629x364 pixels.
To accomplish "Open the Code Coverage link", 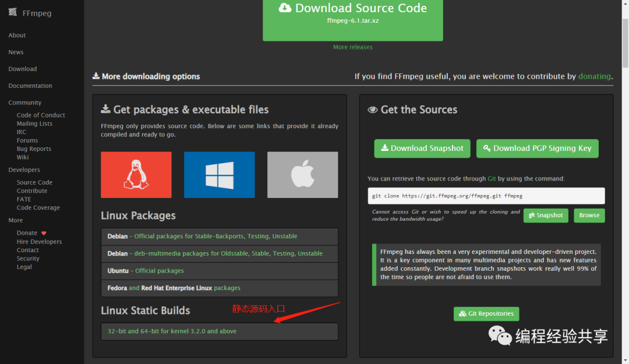I will (38, 208).
